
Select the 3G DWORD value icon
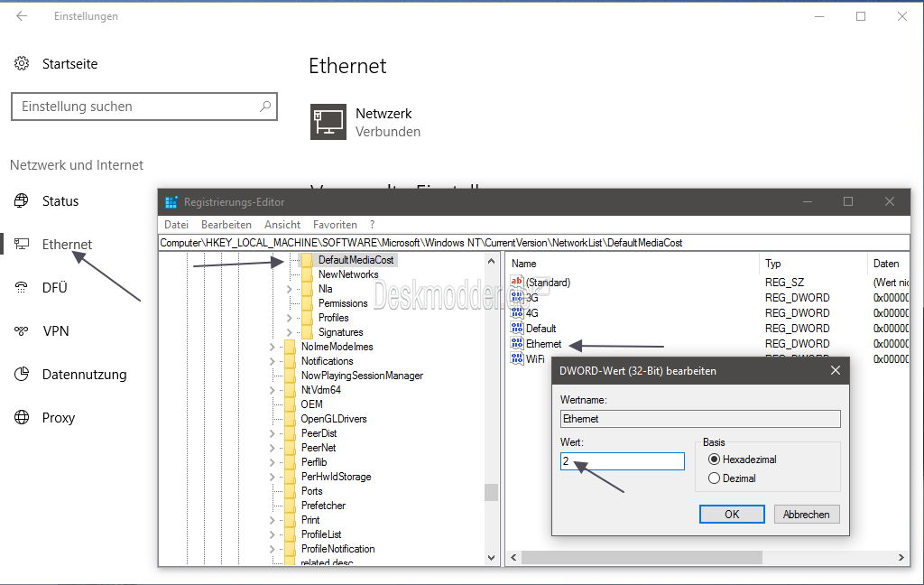coord(517,297)
